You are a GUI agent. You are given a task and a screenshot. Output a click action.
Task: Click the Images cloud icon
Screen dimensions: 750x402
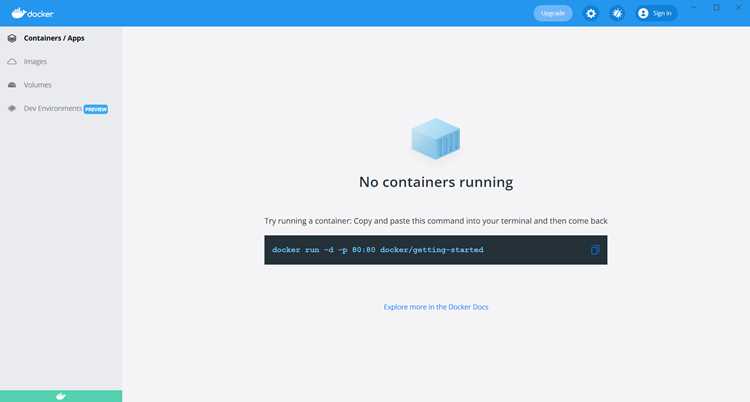[12, 61]
